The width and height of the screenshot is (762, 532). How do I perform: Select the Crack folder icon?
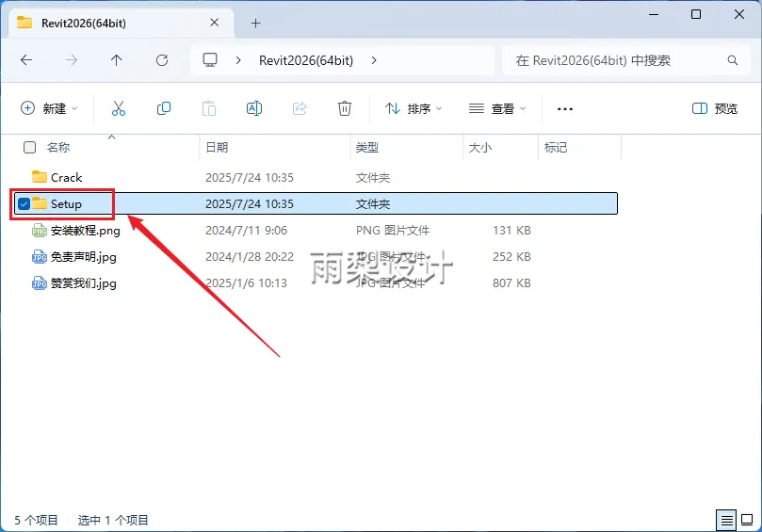coord(40,177)
